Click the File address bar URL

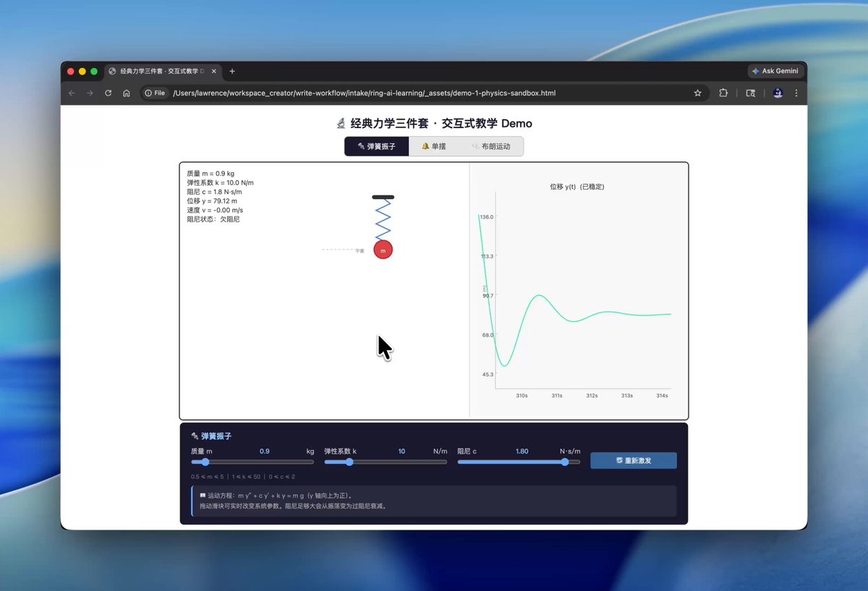364,93
